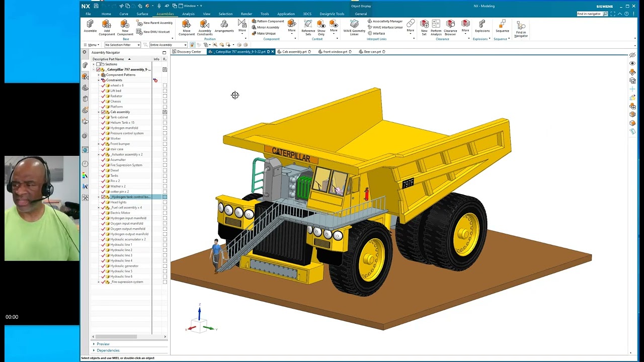Click the Mirror Assembly command
The height and width of the screenshot is (362, 644).
[x=265, y=27]
